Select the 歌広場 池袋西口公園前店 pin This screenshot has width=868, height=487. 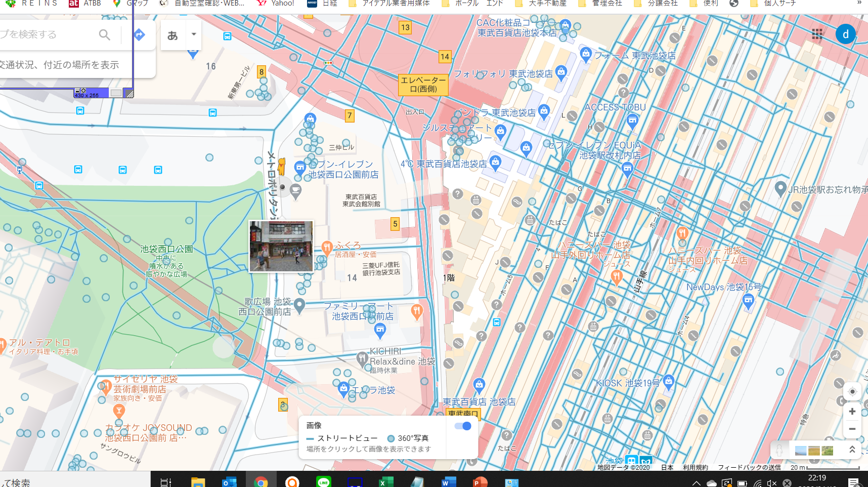tap(299, 305)
